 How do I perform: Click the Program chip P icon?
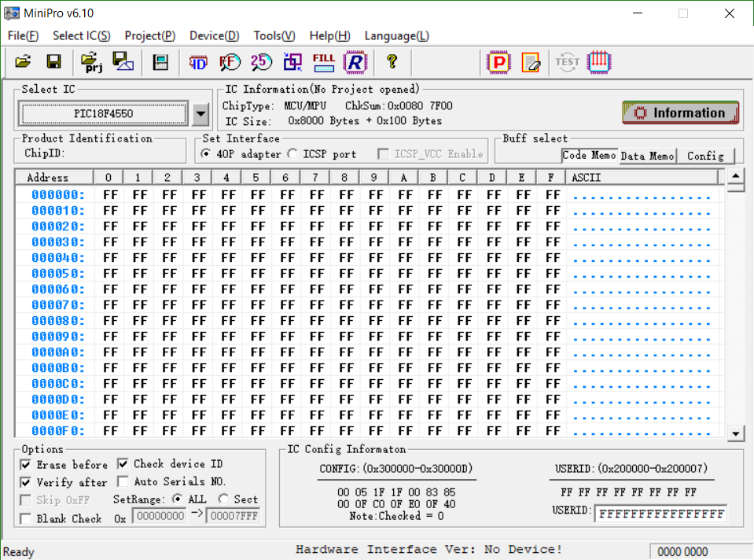(498, 62)
